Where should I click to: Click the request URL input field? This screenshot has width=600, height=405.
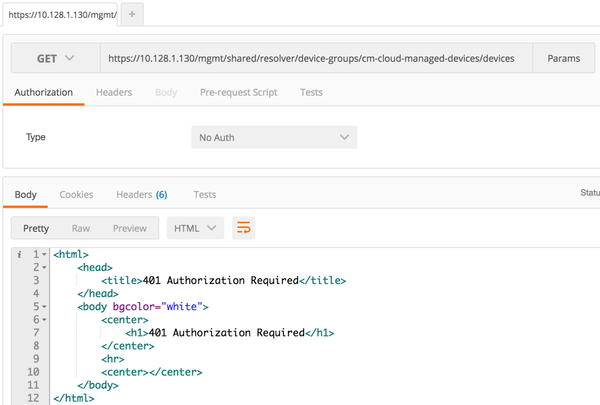pyautogui.click(x=315, y=59)
